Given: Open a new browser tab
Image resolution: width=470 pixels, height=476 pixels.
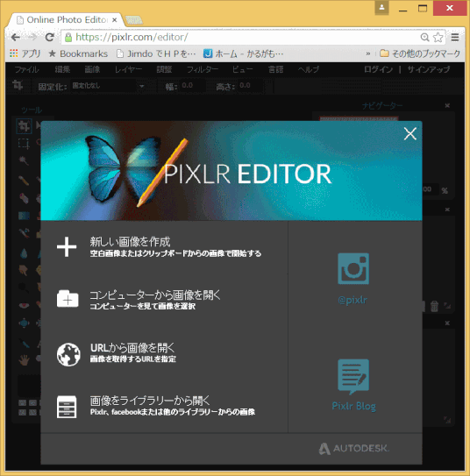Looking at the screenshot, I should tap(133, 20).
